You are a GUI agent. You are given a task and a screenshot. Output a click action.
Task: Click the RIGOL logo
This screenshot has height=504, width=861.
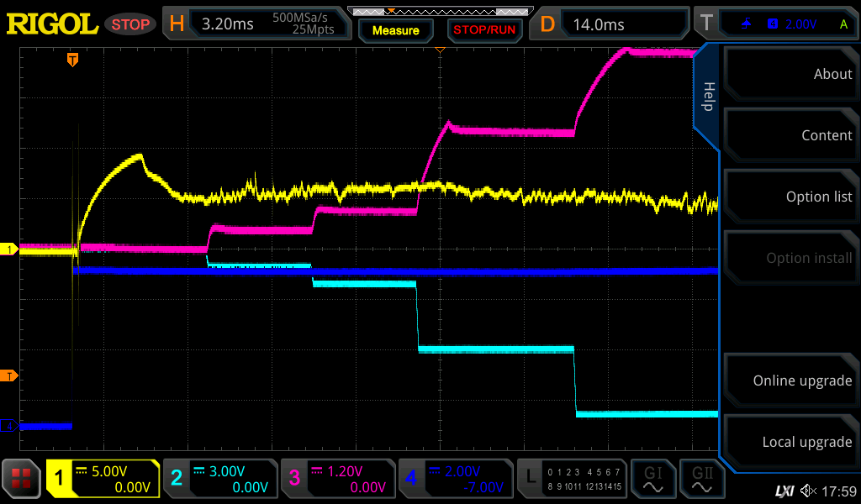coord(52,24)
